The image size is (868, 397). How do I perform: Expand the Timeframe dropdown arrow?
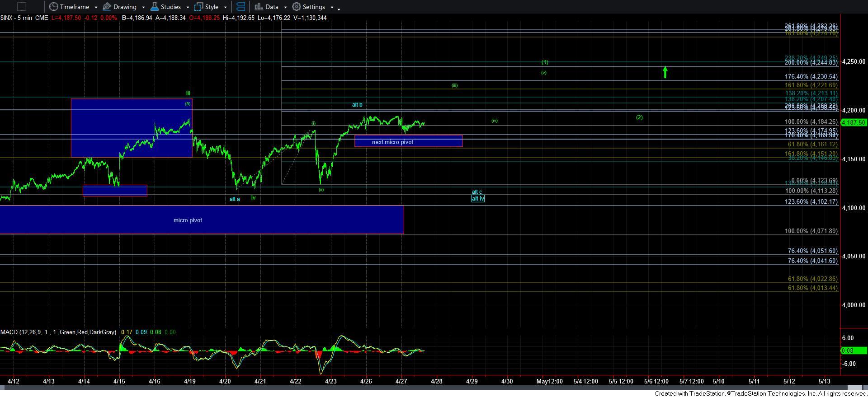[x=96, y=7]
